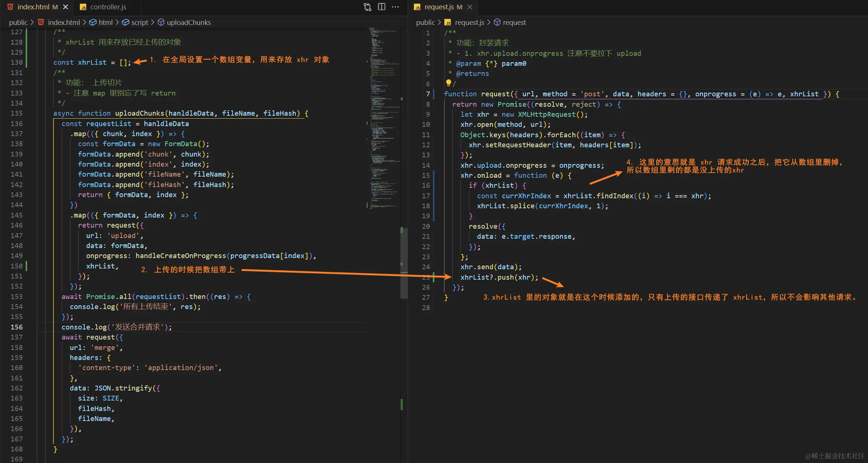Image resolution: width=868 pixels, height=463 pixels.
Task: Click line number 156 in gutter
Action: tap(17, 327)
